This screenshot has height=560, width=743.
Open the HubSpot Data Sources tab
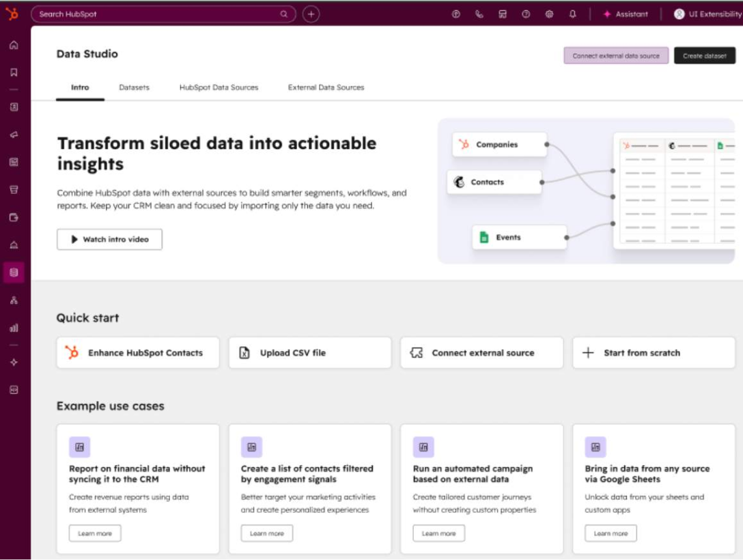tap(219, 87)
